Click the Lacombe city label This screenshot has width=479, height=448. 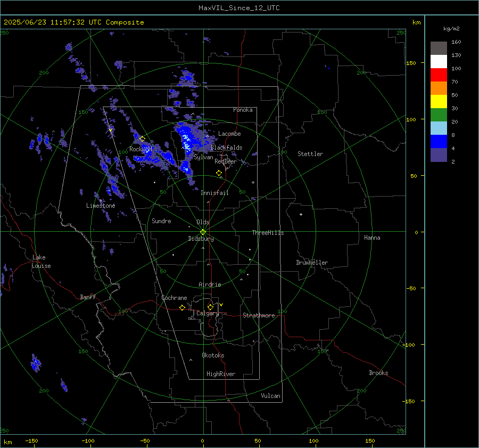click(x=229, y=134)
